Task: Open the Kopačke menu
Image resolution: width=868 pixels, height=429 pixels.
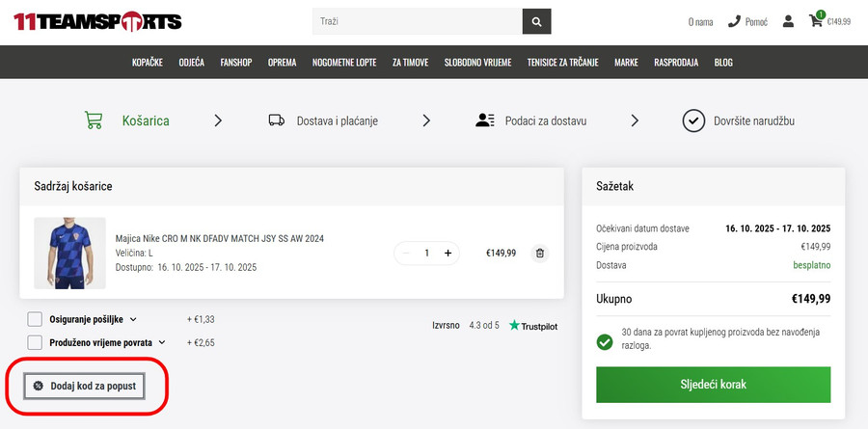Action: 148,63
